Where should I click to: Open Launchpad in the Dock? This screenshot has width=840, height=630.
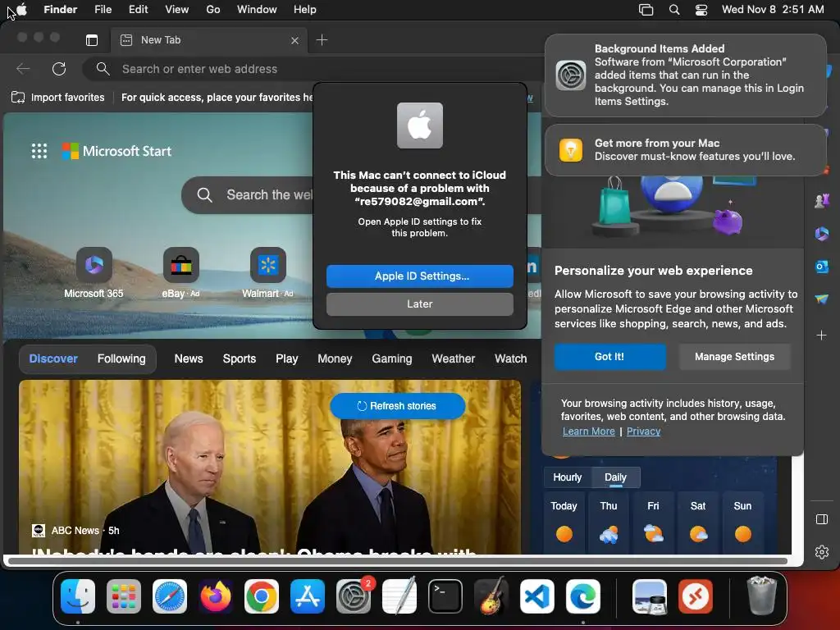(x=124, y=596)
